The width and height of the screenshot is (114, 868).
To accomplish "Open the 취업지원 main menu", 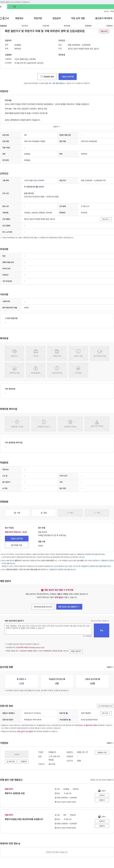I will coord(38,18).
